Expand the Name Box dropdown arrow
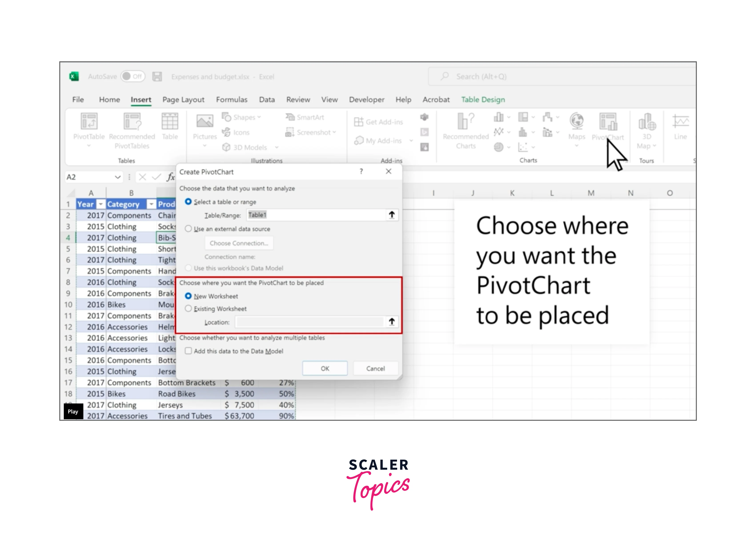This screenshot has width=756, height=551. pos(117,177)
